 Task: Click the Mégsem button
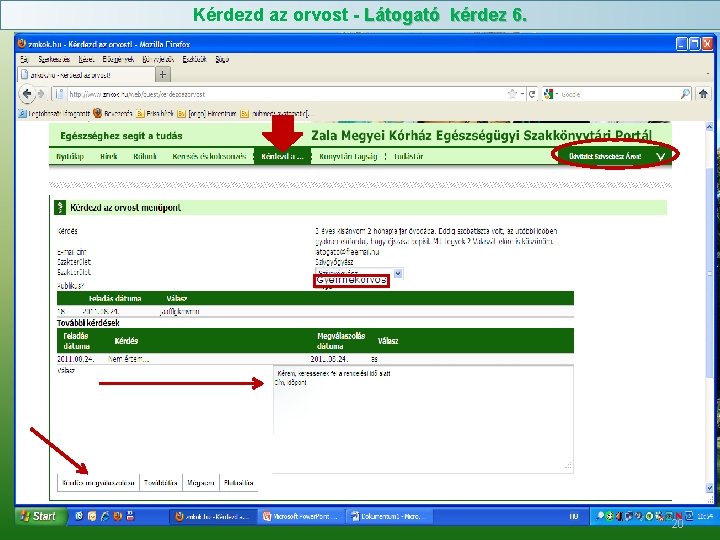[x=201, y=483]
